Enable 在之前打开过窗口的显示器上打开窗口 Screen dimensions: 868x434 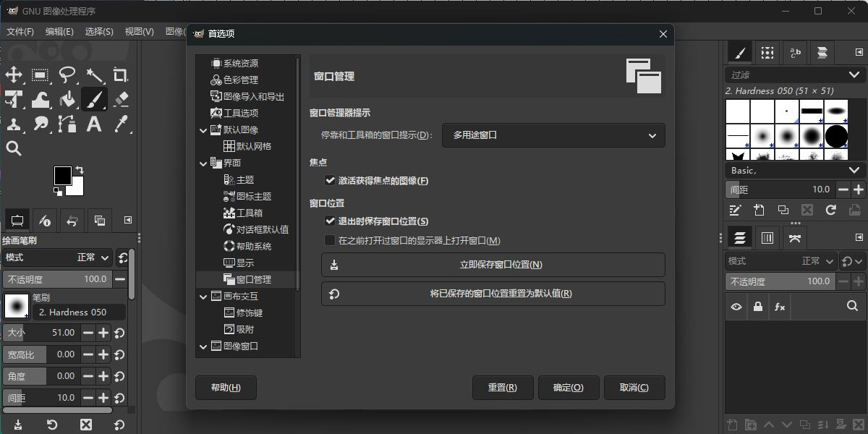point(330,240)
